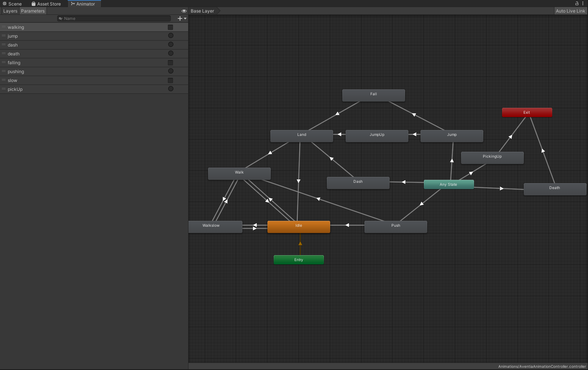Select the dash parameter name
This screenshot has width=588, height=370.
click(x=13, y=45)
